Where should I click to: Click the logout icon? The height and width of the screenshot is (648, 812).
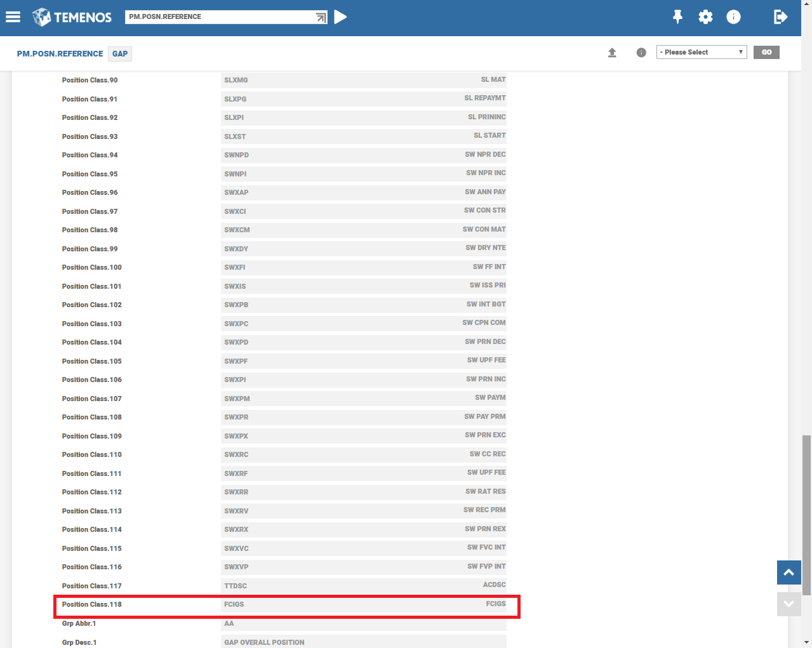point(780,17)
